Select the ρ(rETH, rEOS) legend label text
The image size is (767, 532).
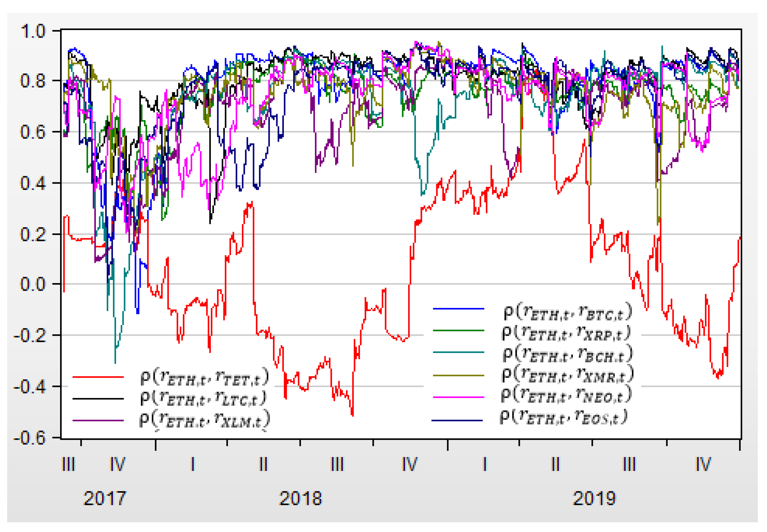(563, 417)
